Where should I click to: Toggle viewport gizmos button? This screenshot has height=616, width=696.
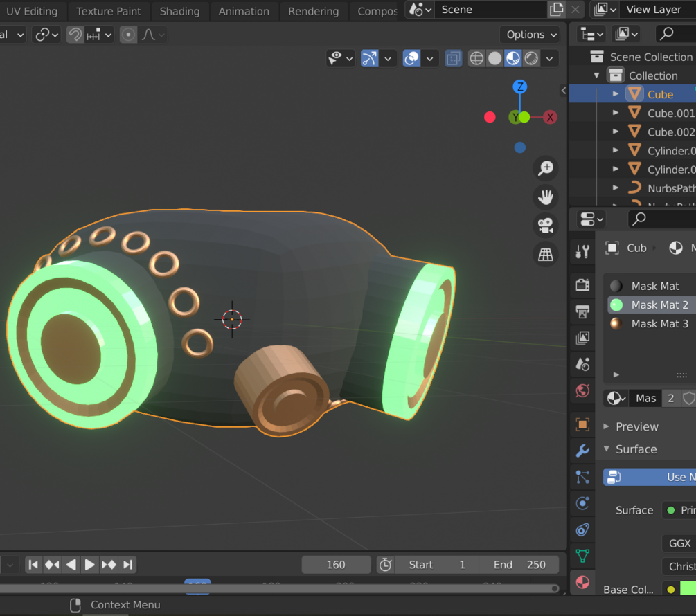tap(369, 59)
